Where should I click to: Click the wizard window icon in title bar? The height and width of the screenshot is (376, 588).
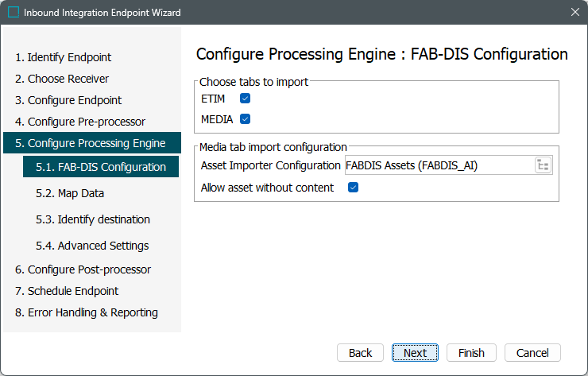(14, 12)
